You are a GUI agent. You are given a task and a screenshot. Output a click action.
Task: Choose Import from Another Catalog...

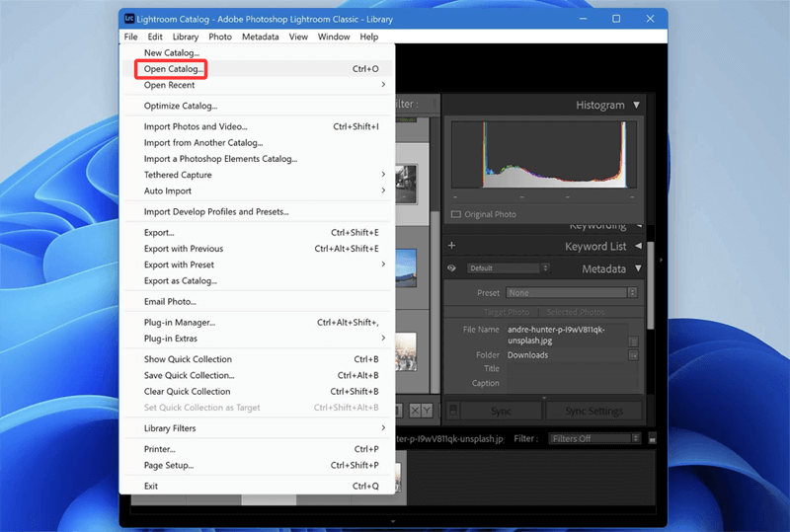[x=257, y=142]
